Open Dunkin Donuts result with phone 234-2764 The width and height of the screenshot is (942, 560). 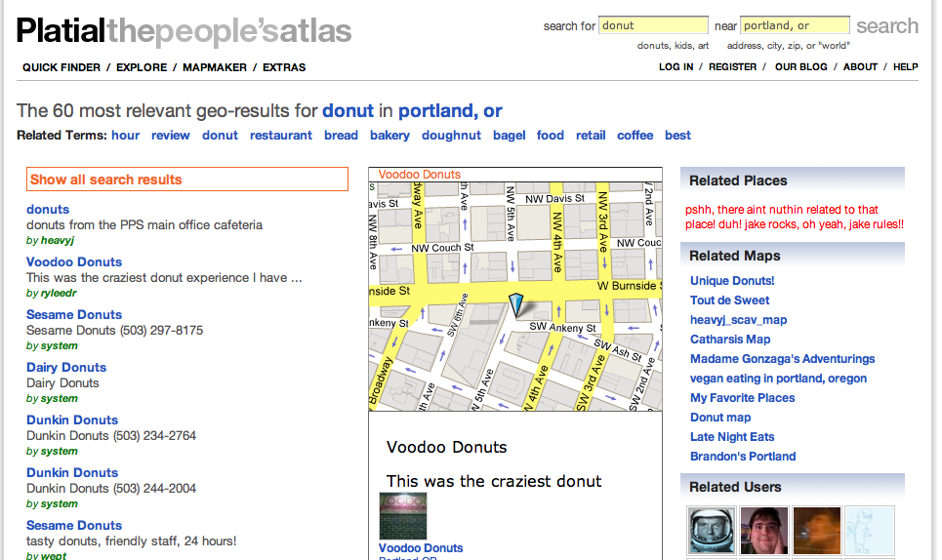click(72, 420)
